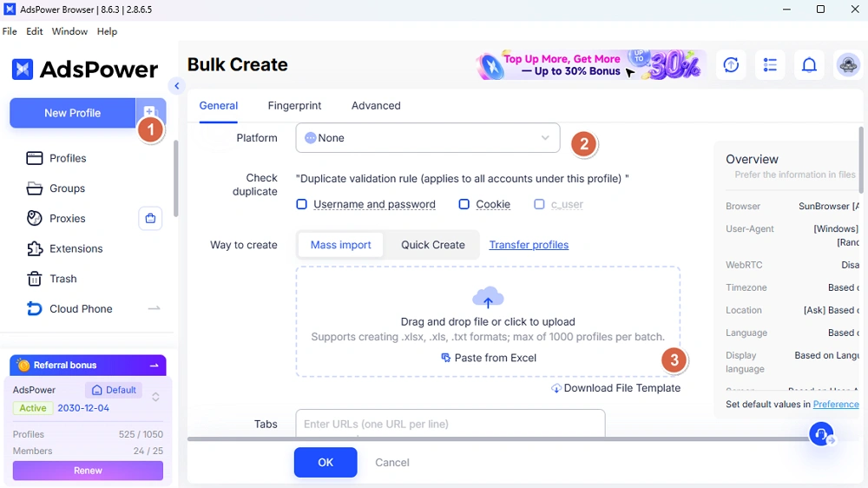Enable Username and password duplicate check

click(302, 204)
